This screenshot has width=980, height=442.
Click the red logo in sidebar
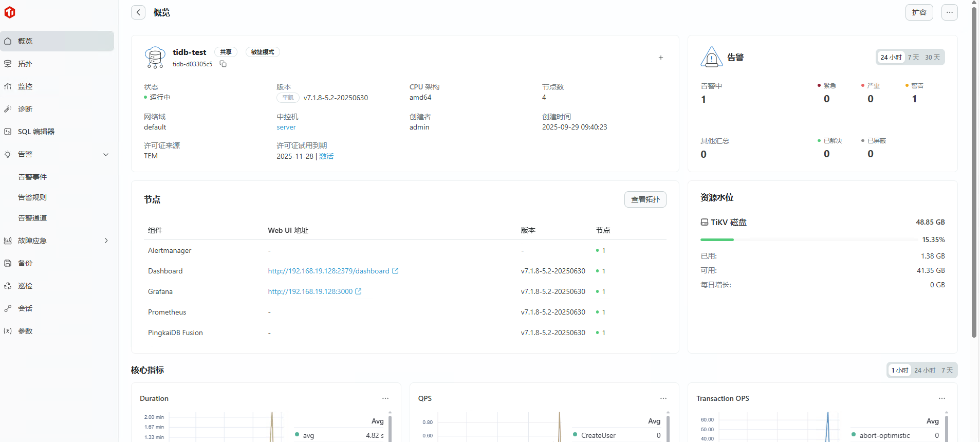coord(10,12)
